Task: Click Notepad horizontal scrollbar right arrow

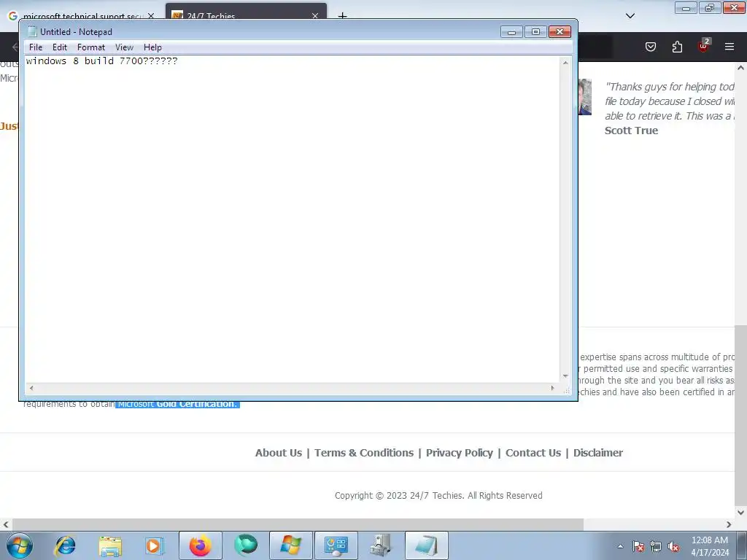Action: click(x=553, y=388)
